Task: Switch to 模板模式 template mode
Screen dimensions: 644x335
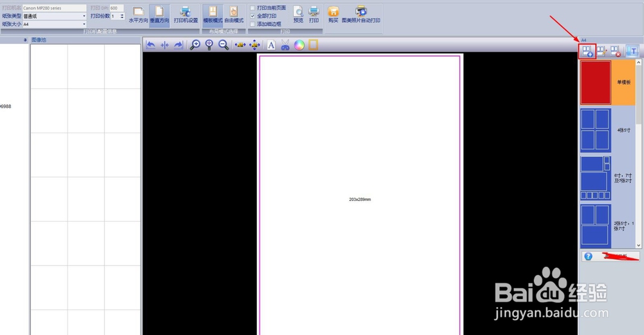Action: pos(213,15)
